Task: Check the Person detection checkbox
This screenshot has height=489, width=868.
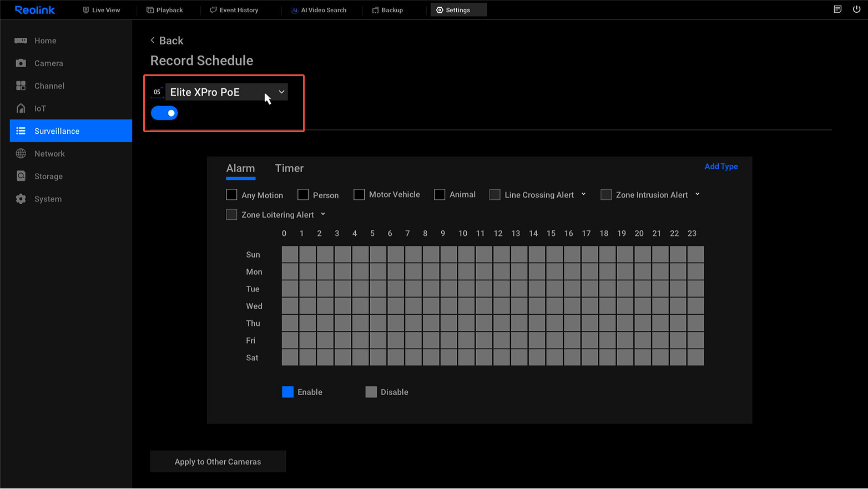Action: (x=303, y=195)
